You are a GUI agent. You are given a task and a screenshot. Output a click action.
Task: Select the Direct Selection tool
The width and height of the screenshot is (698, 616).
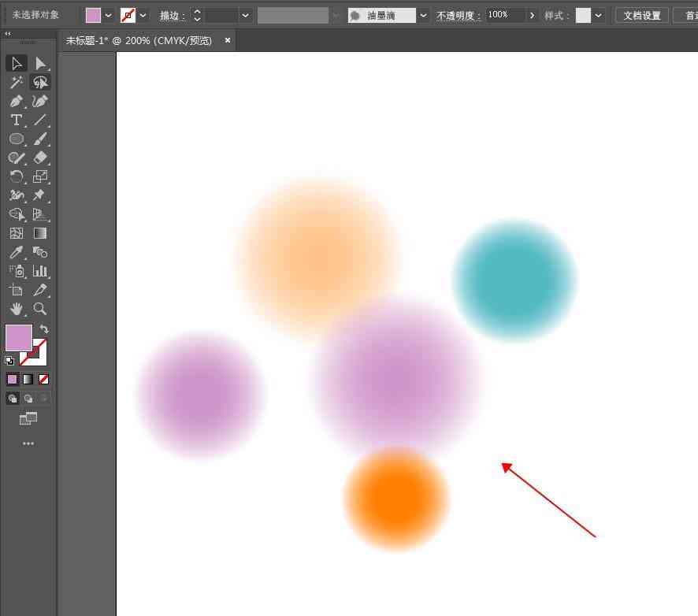click(40, 63)
